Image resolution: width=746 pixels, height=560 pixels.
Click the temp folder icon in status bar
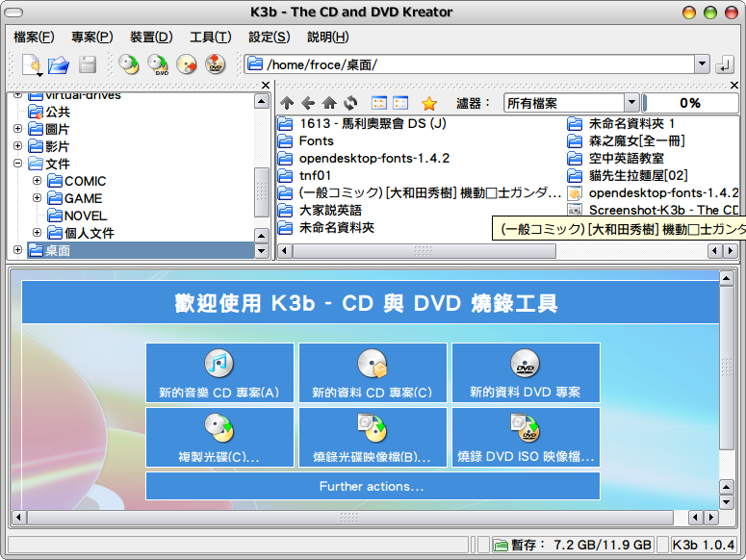[x=501, y=545]
